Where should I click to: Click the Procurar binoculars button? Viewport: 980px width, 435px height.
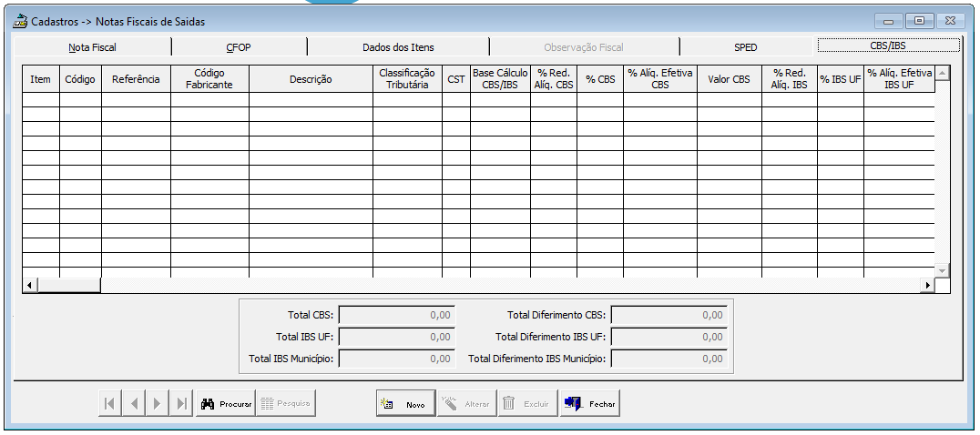[x=225, y=404]
